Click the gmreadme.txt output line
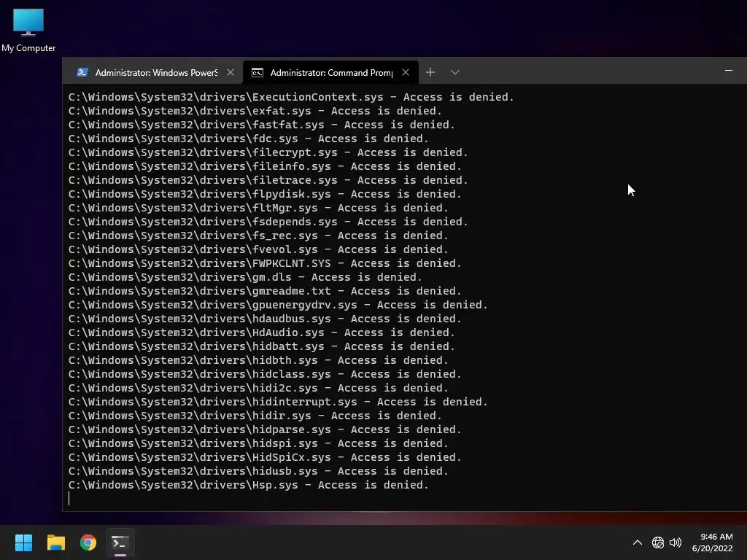Screen dimensions: 747x560 point(265,291)
